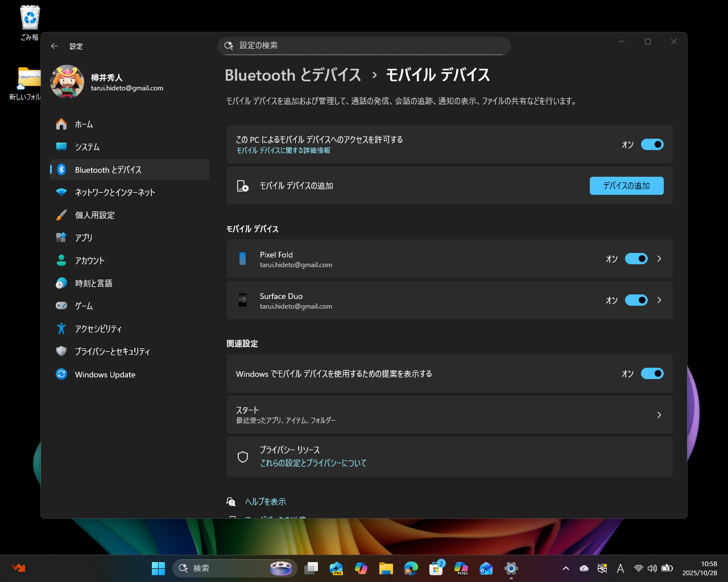Image resolution: width=728 pixels, height=582 pixels.
Task: Expand the Surface Duo device chevron
Action: (x=659, y=300)
